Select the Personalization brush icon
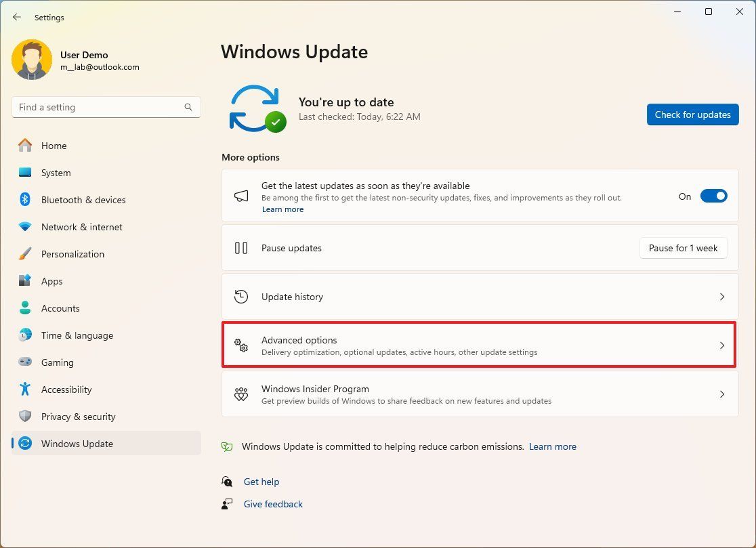756x548 pixels. 25,253
